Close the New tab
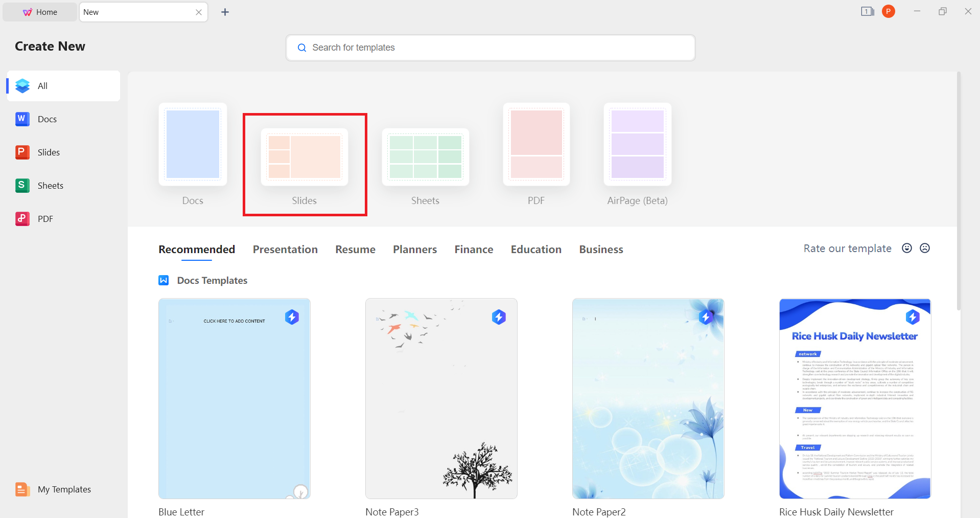 coord(199,12)
